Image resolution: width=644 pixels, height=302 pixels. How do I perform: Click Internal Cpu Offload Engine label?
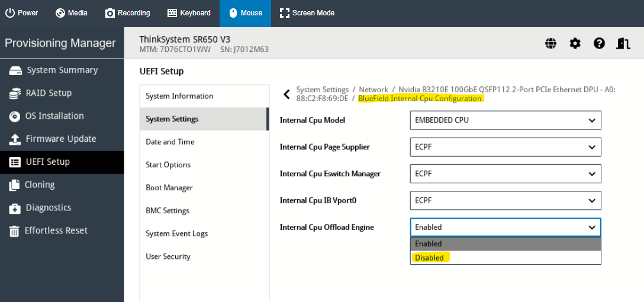pos(327,228)
